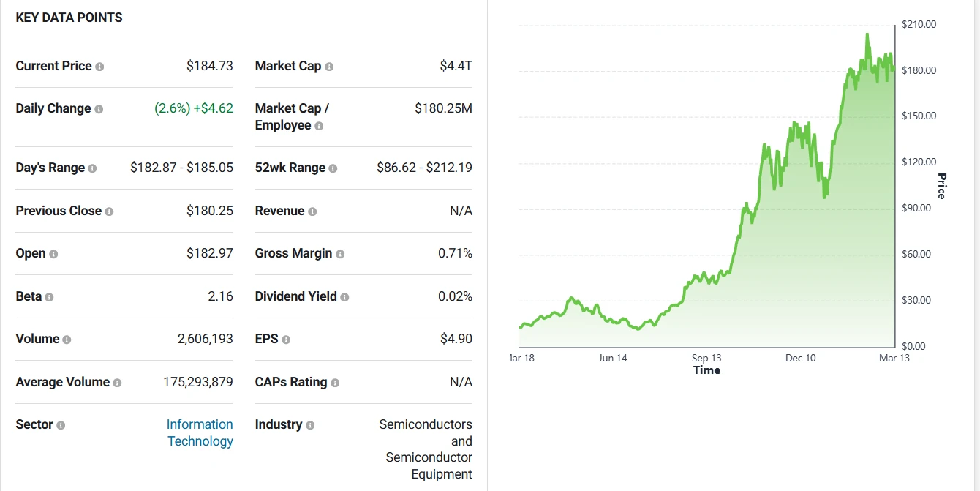Screen dimensions: 980x491
Task: Click info icon beside Gross Margin
Action: tap(340, 254)
